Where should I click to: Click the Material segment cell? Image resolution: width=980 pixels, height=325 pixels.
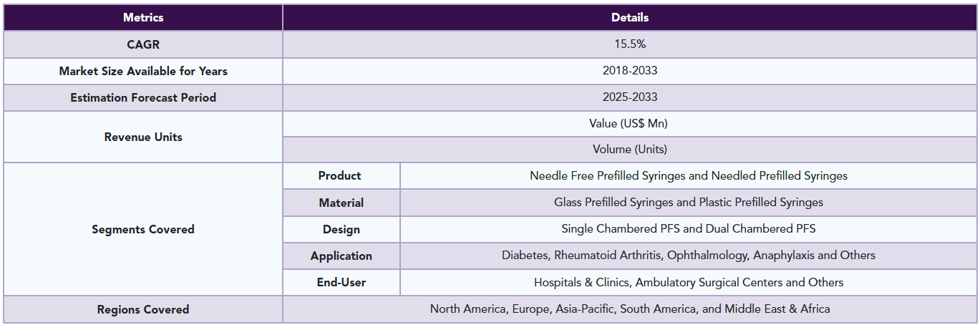[341, 203]
